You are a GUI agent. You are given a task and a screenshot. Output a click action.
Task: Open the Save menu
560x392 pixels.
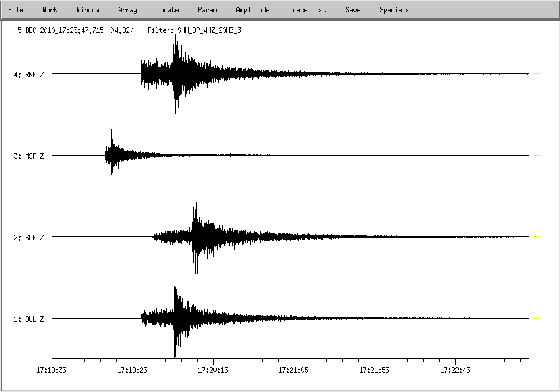click(x=353, y=10)
